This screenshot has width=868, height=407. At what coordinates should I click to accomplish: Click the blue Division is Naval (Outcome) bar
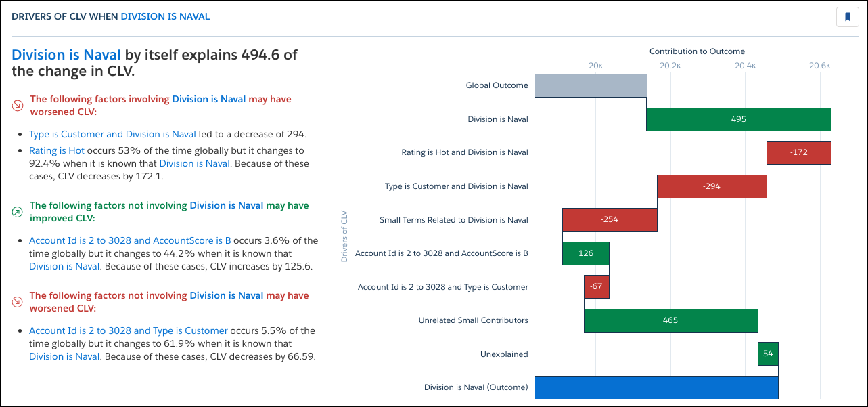click(x=656, y=387)
